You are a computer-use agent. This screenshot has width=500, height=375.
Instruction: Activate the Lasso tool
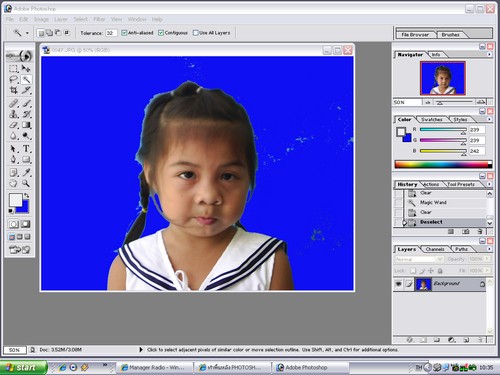point(13,79)
